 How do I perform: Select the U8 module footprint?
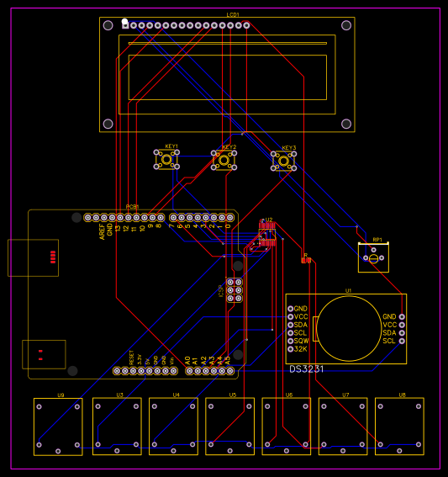click(x=399, y=427)
